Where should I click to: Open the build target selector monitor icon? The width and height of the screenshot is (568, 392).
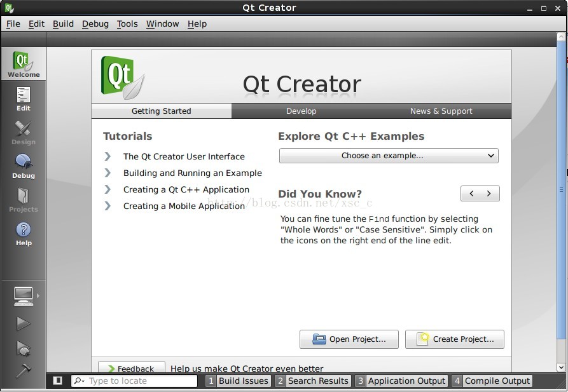coord(24,296)
